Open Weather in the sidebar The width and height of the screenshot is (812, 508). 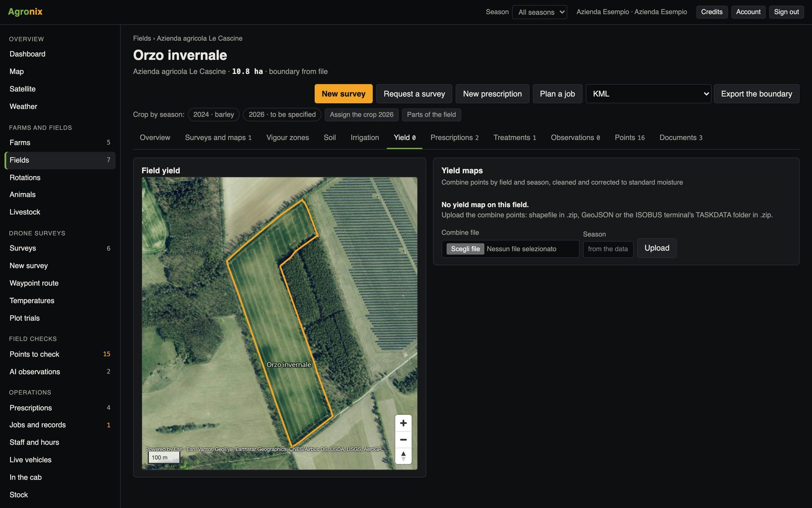click(60, 106)
